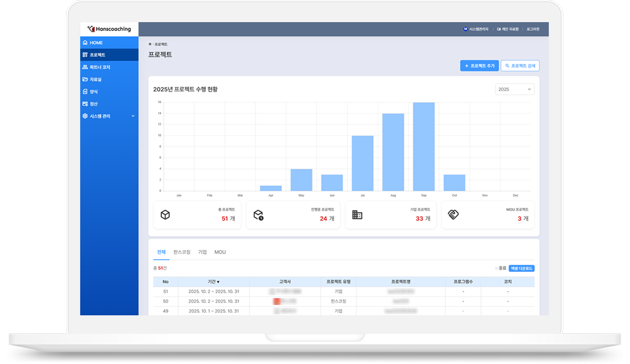This screenshot has width=630, height=364.
Task: Expand the 시스템 관리 submenu chevron
Action: click(x=133, y=116)
